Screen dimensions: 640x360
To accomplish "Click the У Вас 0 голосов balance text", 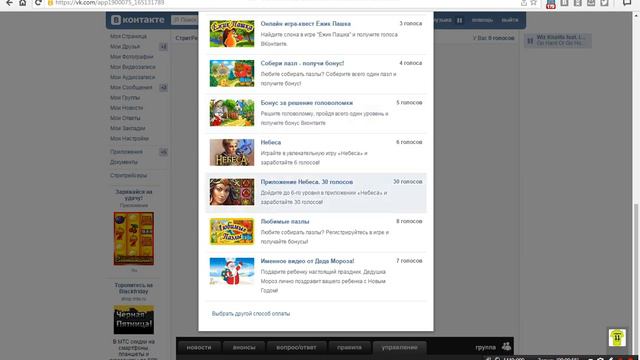I will [493, 38].
